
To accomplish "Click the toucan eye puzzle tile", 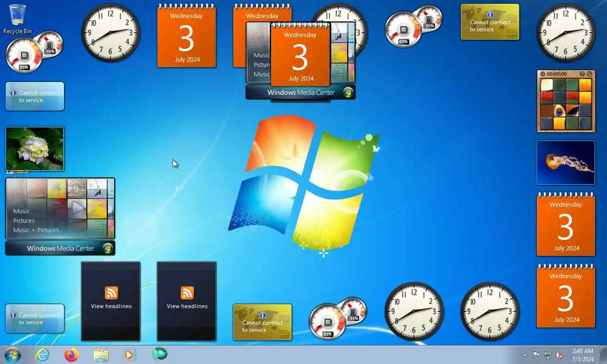I will (560, 111).
